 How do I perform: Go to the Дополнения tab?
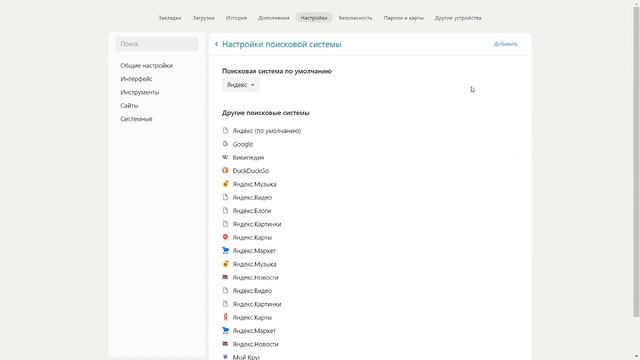click(x=273, y=18)
